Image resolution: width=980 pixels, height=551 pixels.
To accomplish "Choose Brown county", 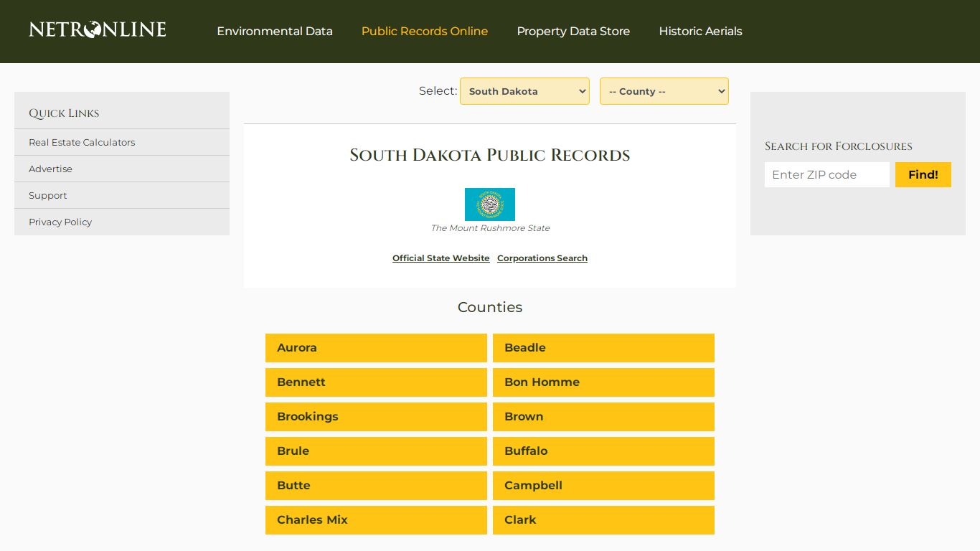I will 603,417.
